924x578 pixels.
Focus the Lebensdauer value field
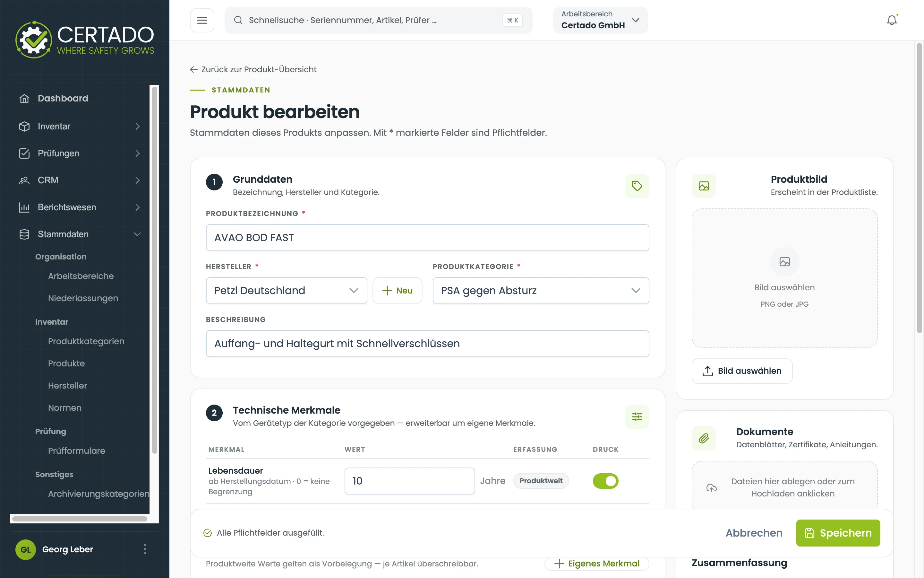[410, 481]
